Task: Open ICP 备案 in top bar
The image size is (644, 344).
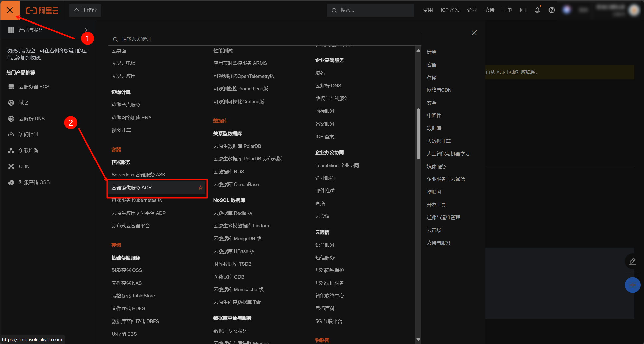Action: coord(450,10)
